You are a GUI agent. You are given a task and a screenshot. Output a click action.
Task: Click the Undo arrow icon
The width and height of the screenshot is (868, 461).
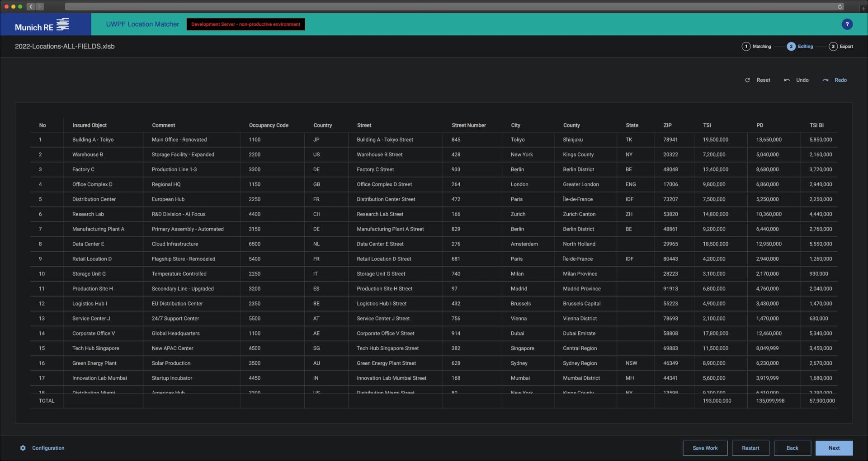point(787,80)
